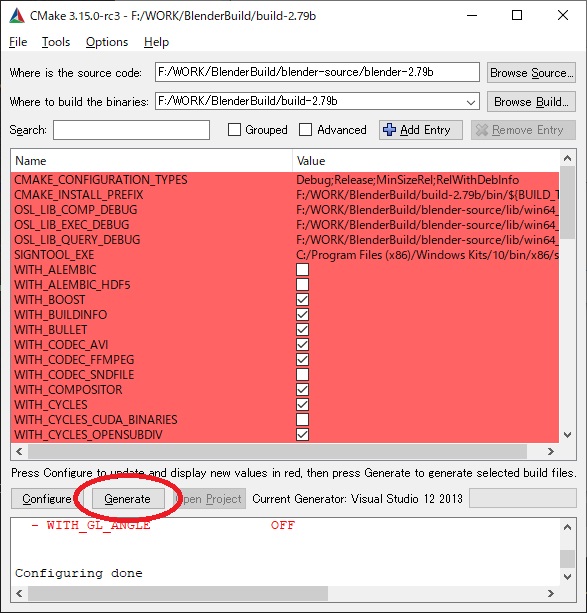Click the CMAKE_INSTALL_PREFIX path value
This screenshot has height=613, width=587.
[x=427, y=195]
